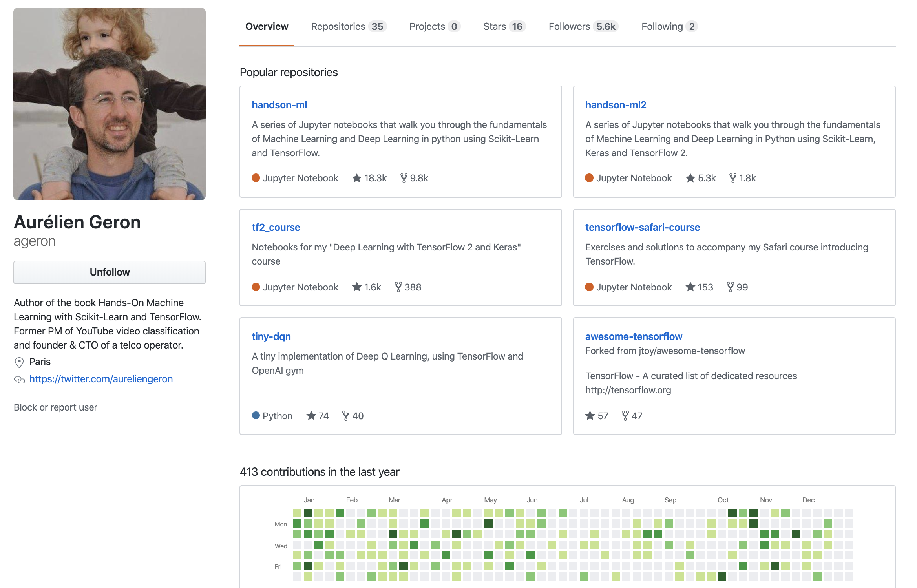Click the fork icon on awesome-tensorflow card
917x588 pixels.
coord(625,416)
